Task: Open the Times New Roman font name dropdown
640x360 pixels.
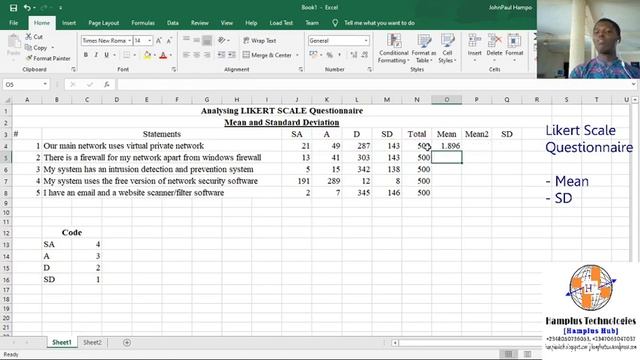Action: (129, 40)
